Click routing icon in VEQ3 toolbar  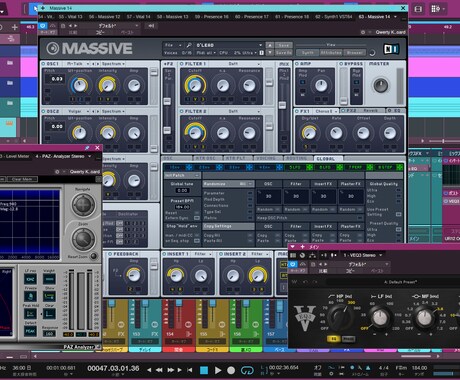click(x=313, y=255)
